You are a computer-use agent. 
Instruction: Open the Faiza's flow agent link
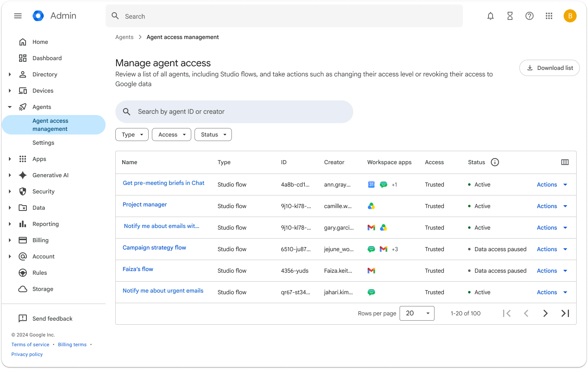(x=138, y=269)
